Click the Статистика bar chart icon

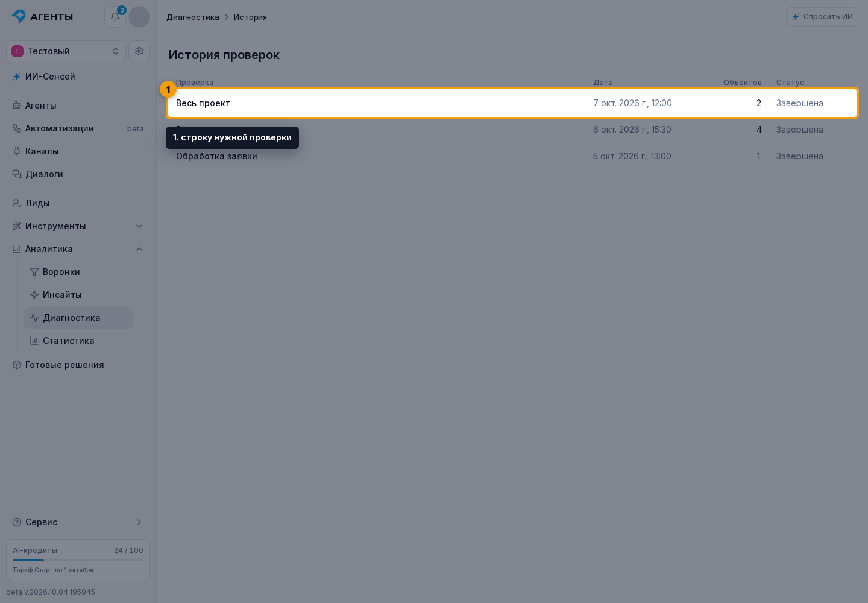coord(34,341)
